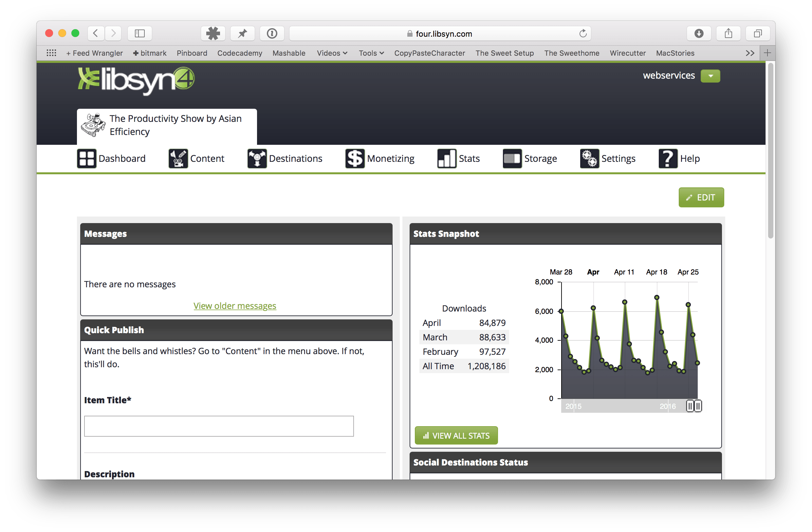
Task: Click the Settings gears icon
Action: (x=589, y=159)
